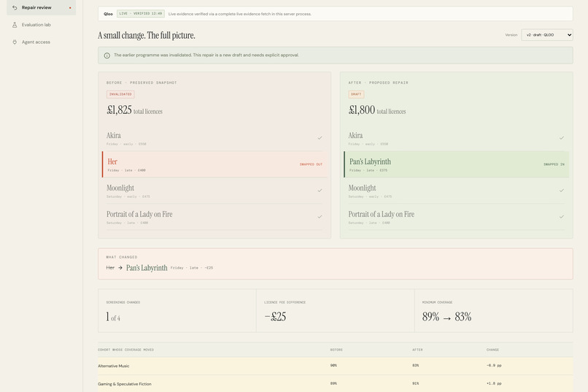Click the Change column header in the cohort table

(x=492, y=350)
